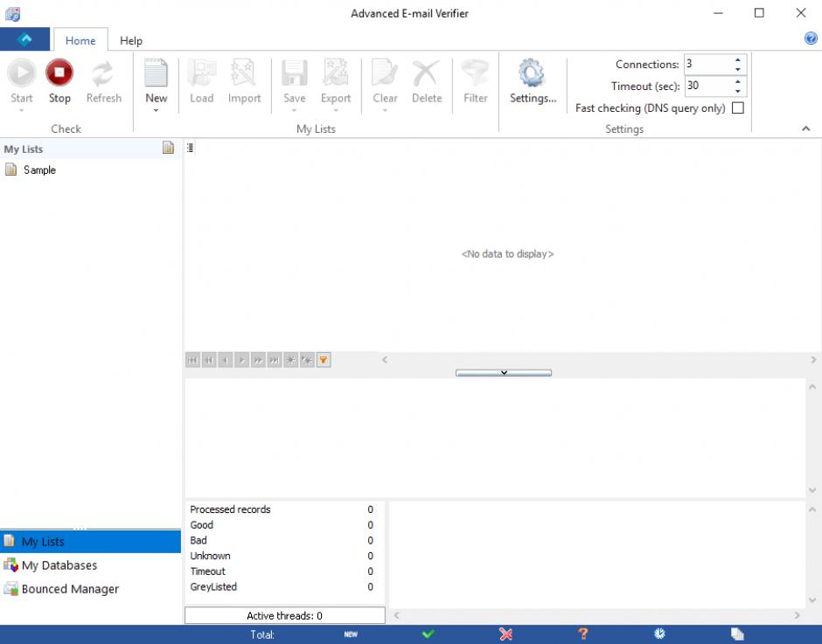Click the go-to-bookmark navigator button
Viewport: 822px width, 644px height.
307,360
